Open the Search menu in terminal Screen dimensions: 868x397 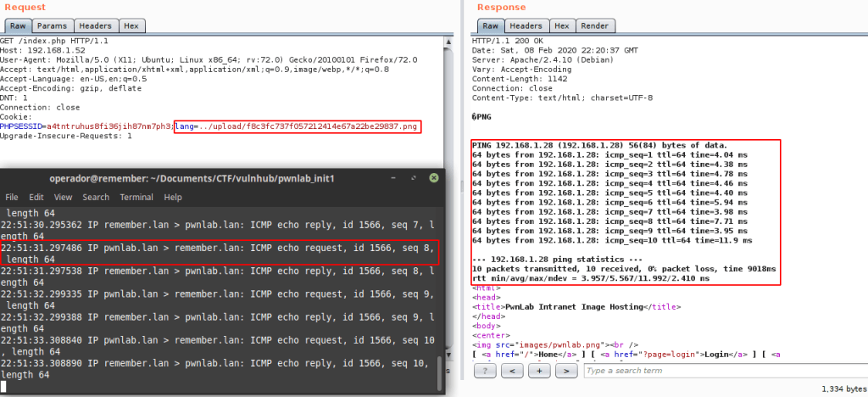pyautogui.click(x=96, y=197)
